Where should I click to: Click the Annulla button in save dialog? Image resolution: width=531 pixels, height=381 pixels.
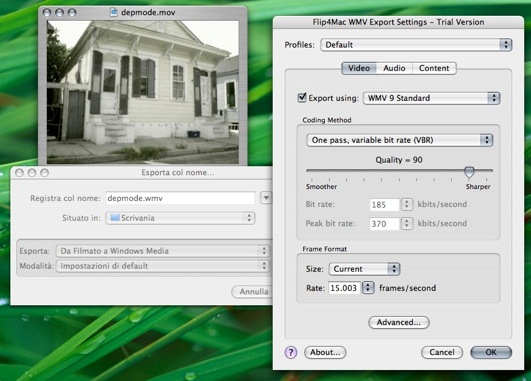252,292
